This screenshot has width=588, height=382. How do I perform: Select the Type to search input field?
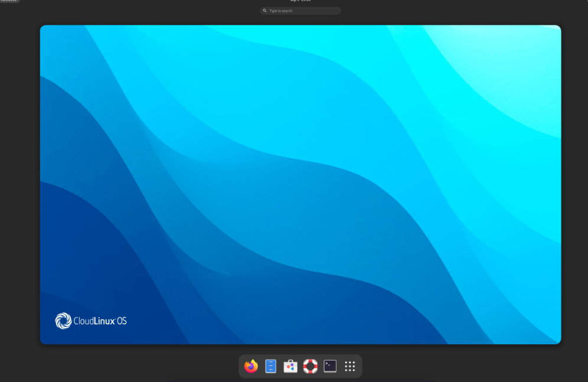click(x=300, y=10)
